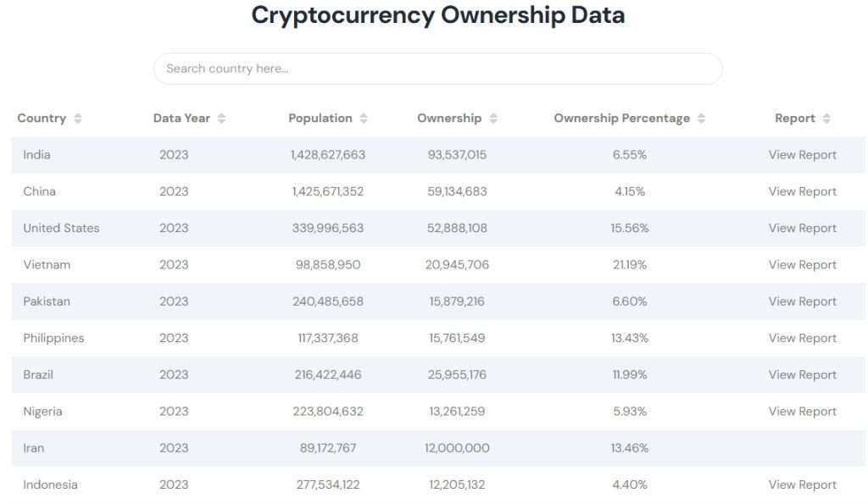View Report for Pakistan
This screenshot has width=868, height=504.
802,302
